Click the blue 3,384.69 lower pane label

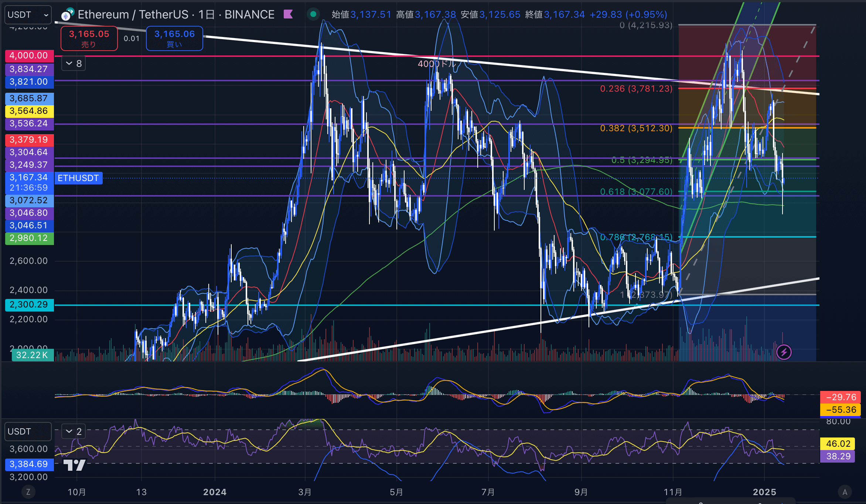click(30, 464)
